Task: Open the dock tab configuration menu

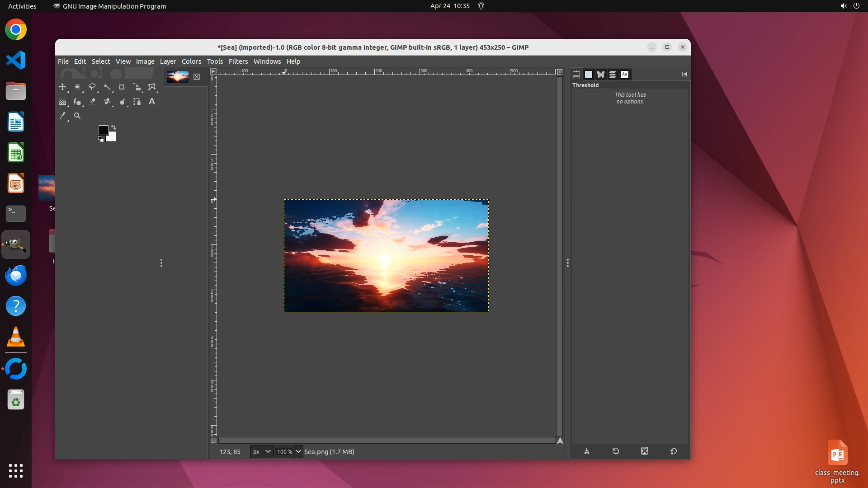Action: [x=684, y=74]
